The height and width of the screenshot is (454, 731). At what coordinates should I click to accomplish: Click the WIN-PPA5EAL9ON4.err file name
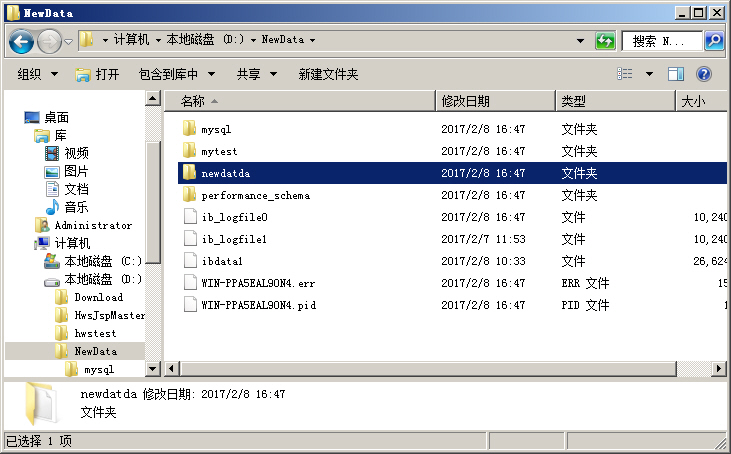[x=258, y=283]
